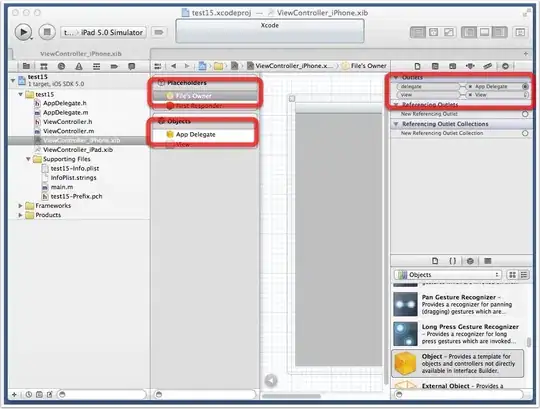Add a new tab with plus button
Viewport: 540px width, 409px height.
tap(526, 54)
